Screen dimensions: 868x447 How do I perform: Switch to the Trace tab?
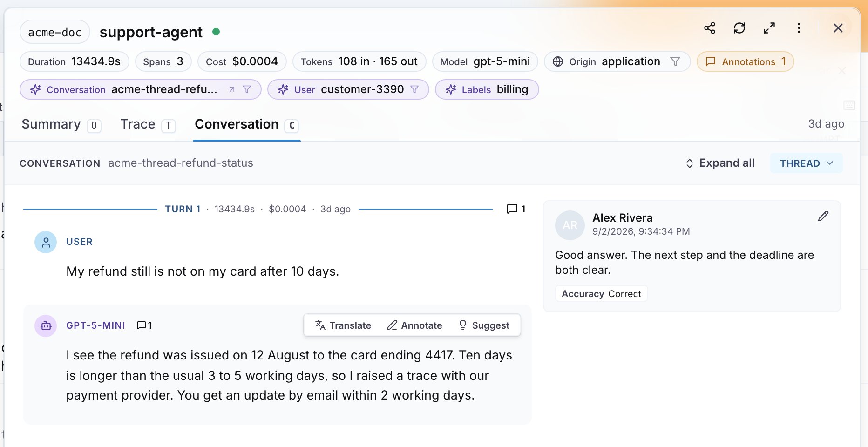click(148, 125)
